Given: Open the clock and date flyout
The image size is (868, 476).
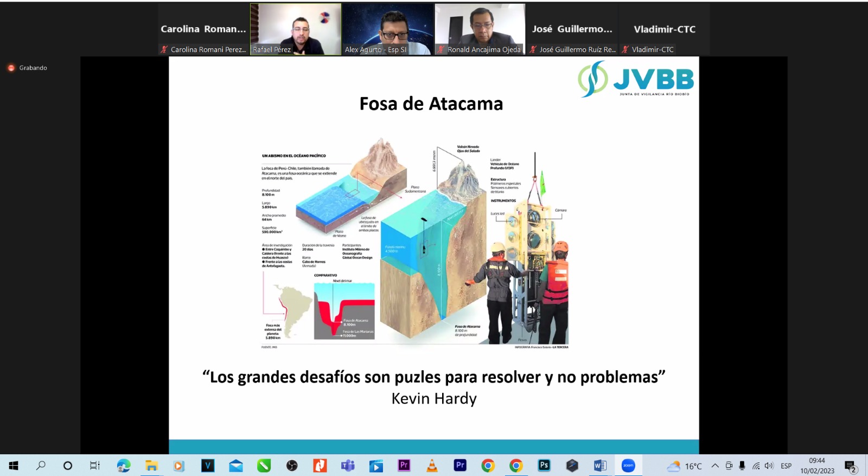Looking at the screenshot, I should [817, 466].
